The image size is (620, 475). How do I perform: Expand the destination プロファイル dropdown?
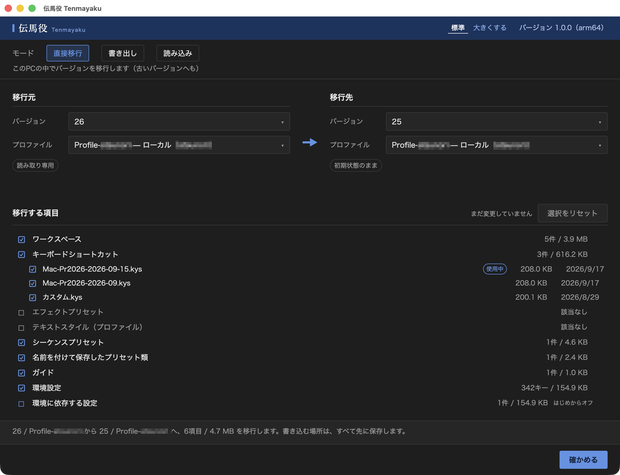(x=496, y=145)
